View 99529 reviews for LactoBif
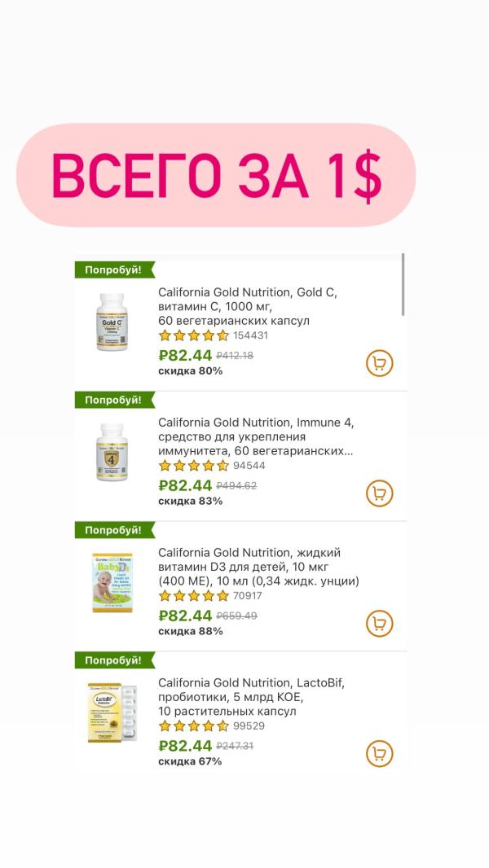489x868 pixels. [x=249, y=726]
